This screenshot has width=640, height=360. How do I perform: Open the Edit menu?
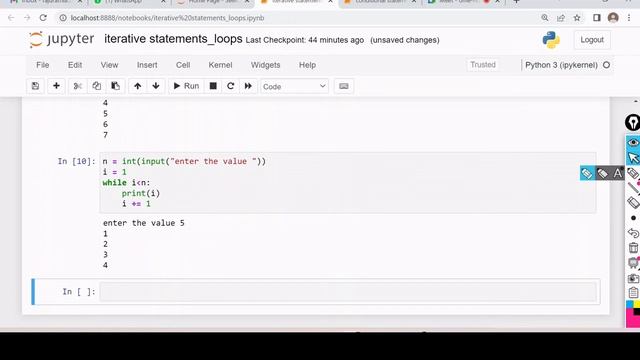coord(75,65)
